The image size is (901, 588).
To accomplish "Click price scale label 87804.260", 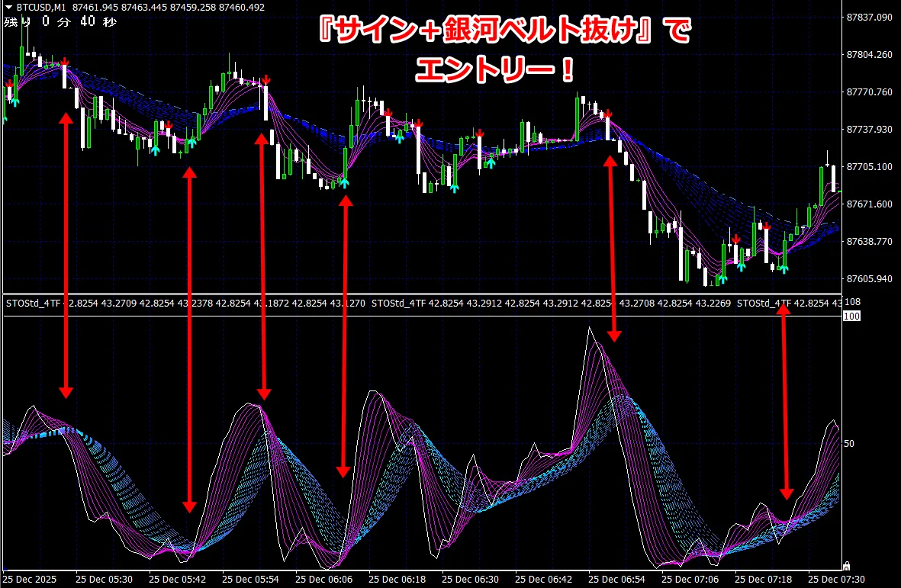I will [x=870, y=55].
